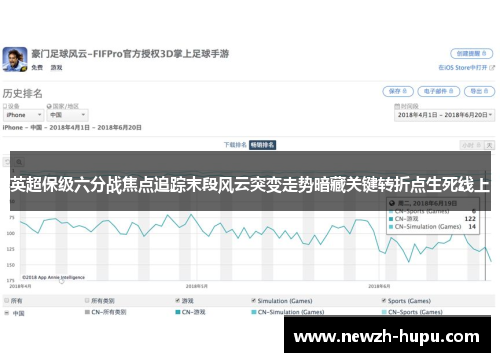Viewport: 500px width, 362px height.
Task: Click the 免费 label under the app title
Action: [x=37, y=68]
